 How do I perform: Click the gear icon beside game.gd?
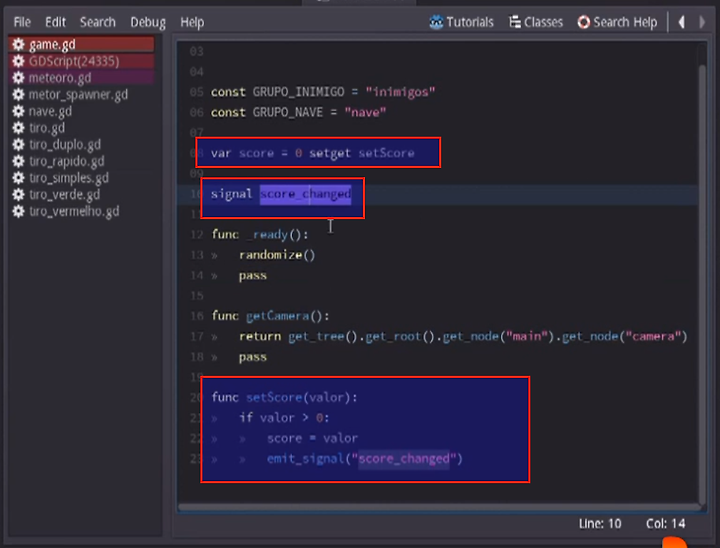pos(18,45)
